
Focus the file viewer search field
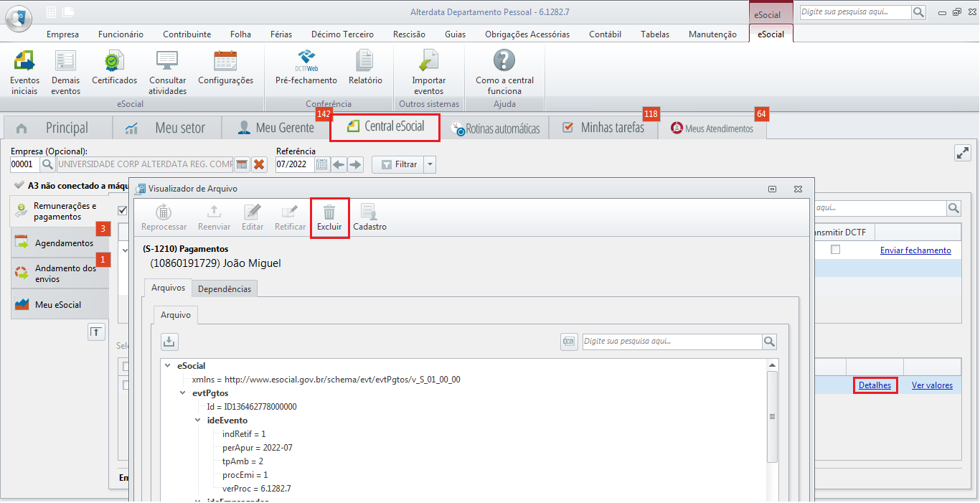(x=672, y=342)
